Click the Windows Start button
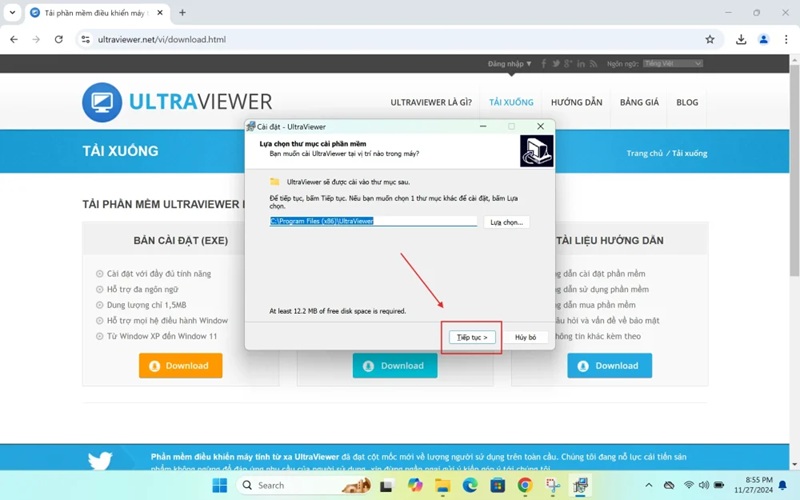This screenshot has height=500, width=800. coord(220,486)
